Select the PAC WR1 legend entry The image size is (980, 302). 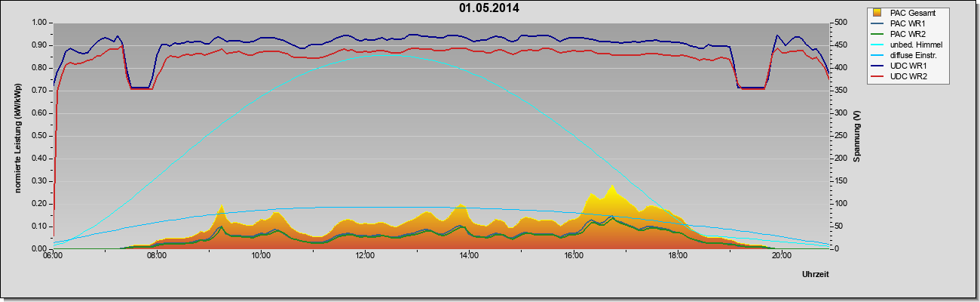(x=905, y=23)
